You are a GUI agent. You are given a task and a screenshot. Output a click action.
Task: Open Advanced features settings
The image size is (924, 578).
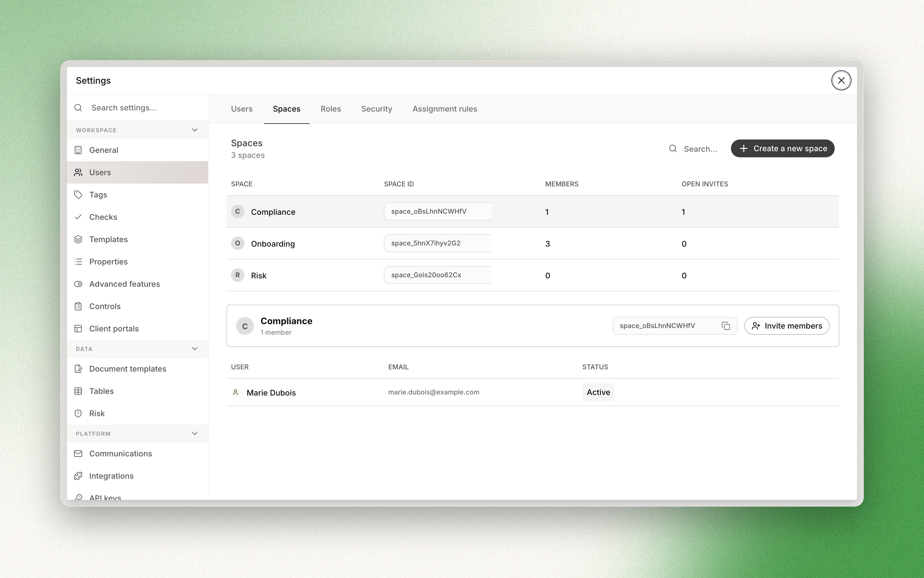click(137, 284)
